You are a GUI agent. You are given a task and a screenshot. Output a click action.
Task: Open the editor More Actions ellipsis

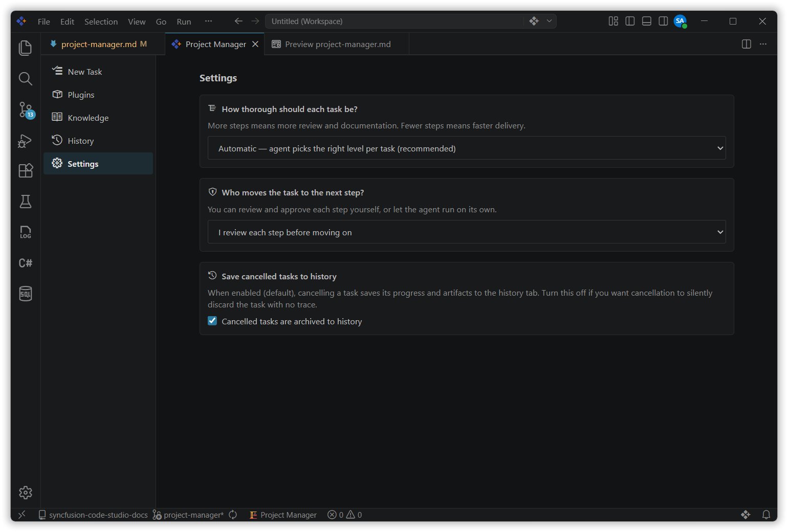click(x=763, y=44)
